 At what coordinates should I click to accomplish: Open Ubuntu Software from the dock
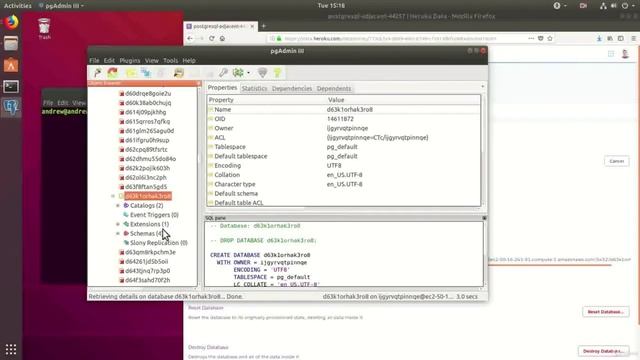tap(11, 65)
